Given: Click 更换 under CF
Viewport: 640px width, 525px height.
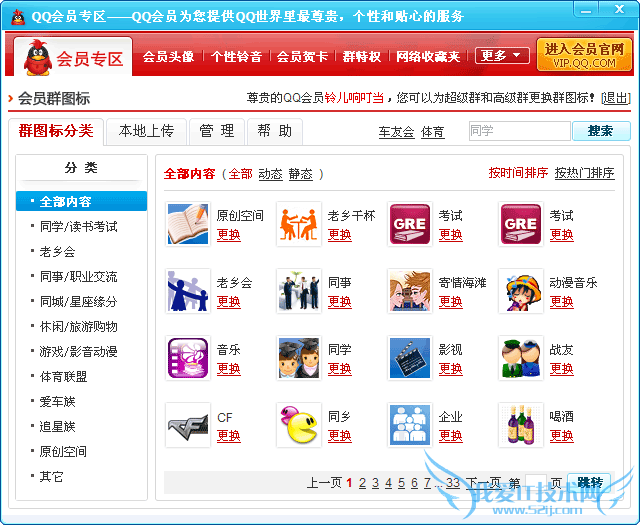Looking at the screenshot, I should 229,436.
